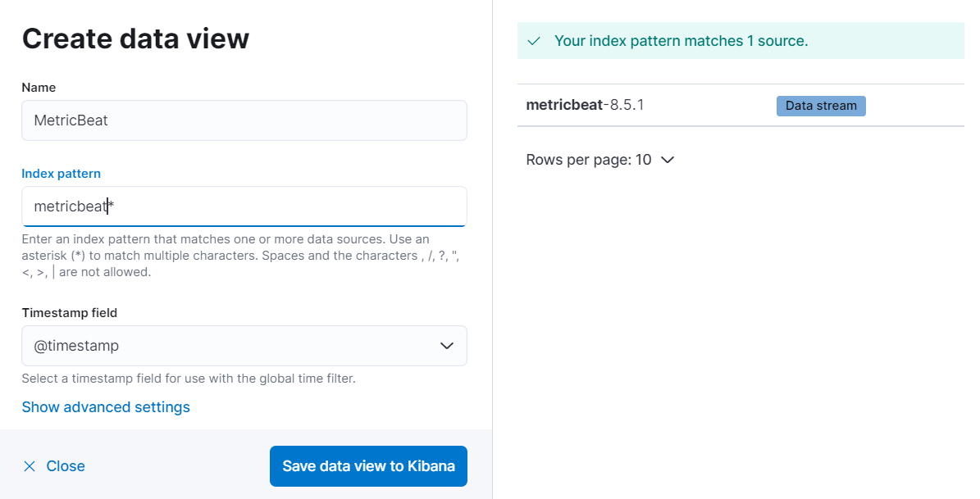Click the index pattern help text
The image size is (980, 499).
pyautogui.click(x=226, y=256)
